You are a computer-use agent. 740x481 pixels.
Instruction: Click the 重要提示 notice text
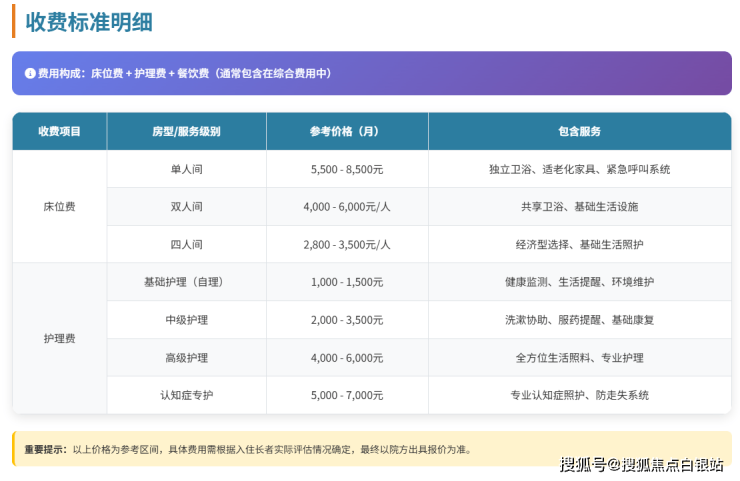(x=46, y=449)
